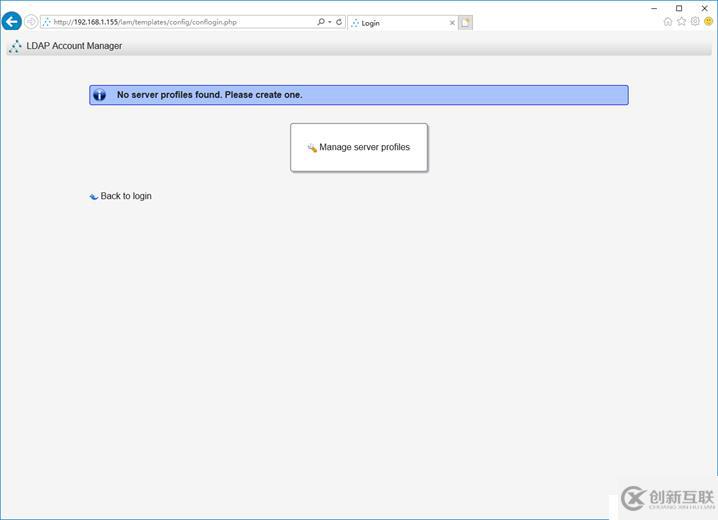Open Favorites star icon

point(681,22)
